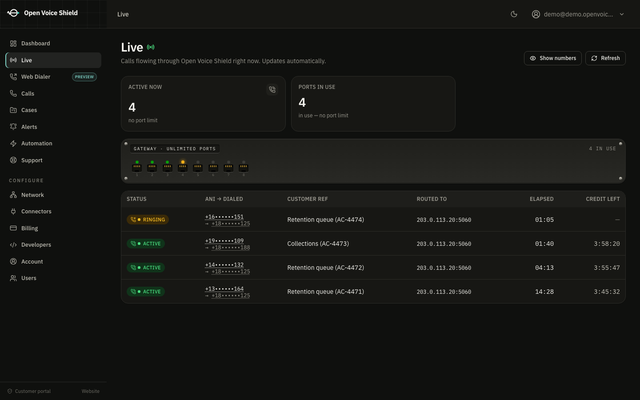Open the Customer portal link

[x=29, y=391]
